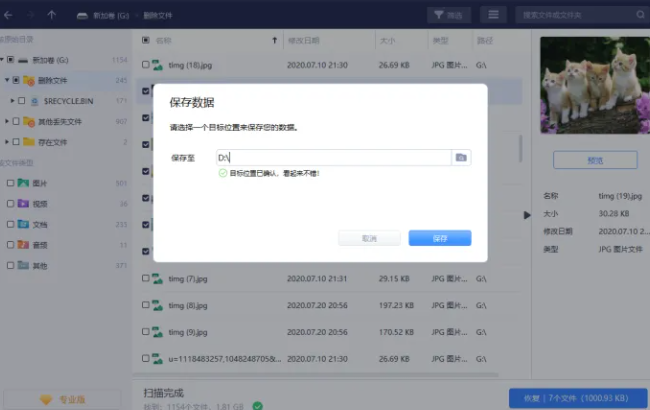This screenshot has width=650, height=410.
Task: Click the blue 保存 button in dialog
Action: (439, 238)
